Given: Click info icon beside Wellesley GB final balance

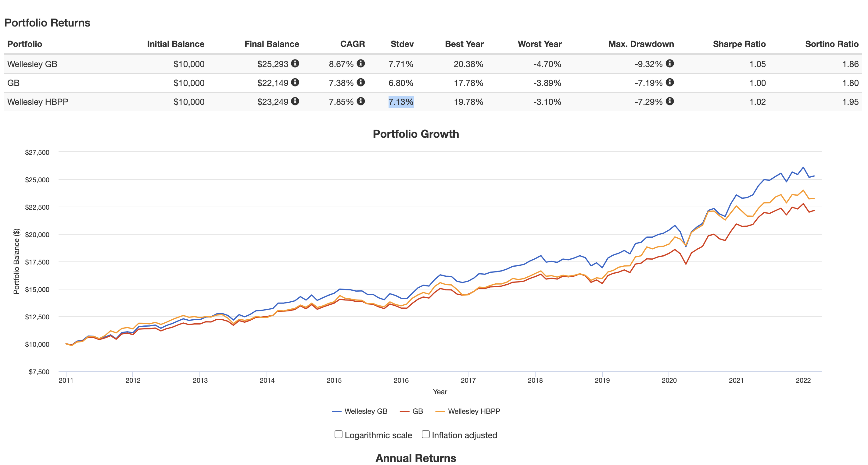Looking at the screenshot, I should pos(295,63).
